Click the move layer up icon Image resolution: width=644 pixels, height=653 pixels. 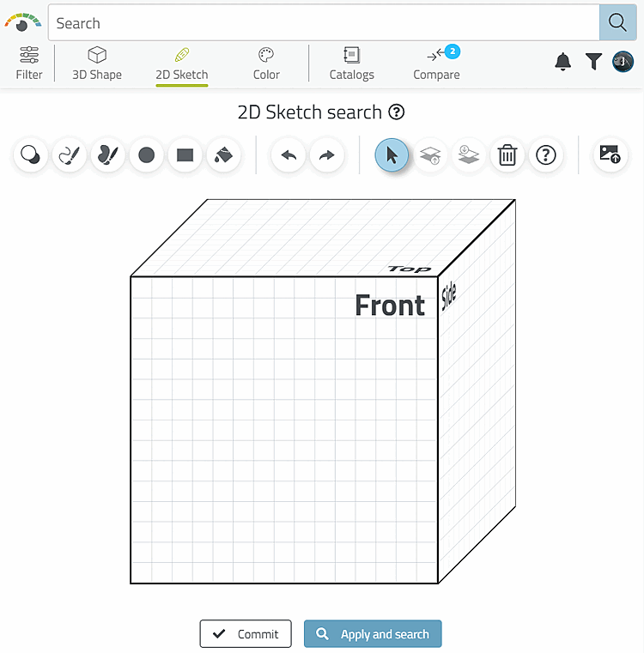point(430,155)
